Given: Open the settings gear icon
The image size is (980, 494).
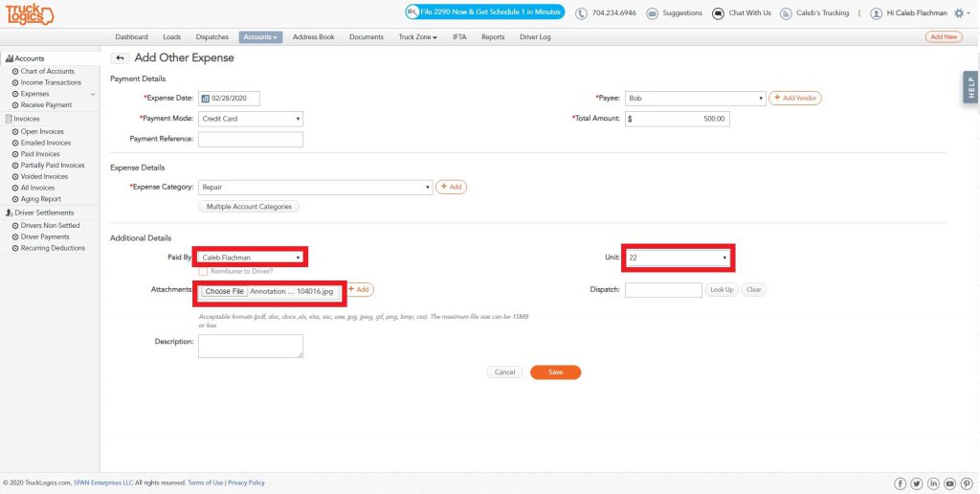Looking at the screenshot, I should pos(959,13).
